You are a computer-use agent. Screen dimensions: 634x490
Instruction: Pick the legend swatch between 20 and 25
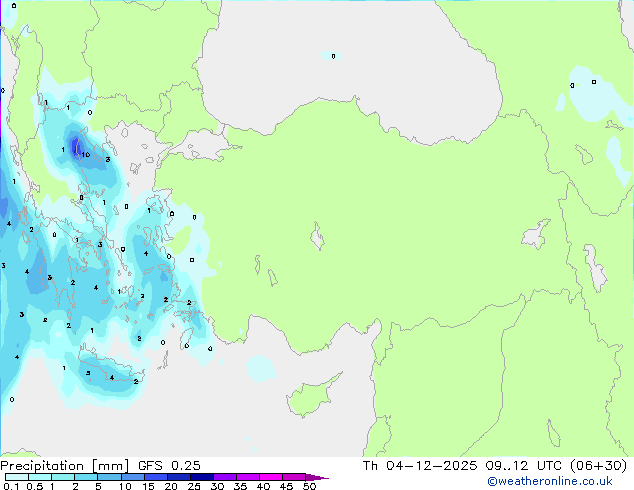179,477
